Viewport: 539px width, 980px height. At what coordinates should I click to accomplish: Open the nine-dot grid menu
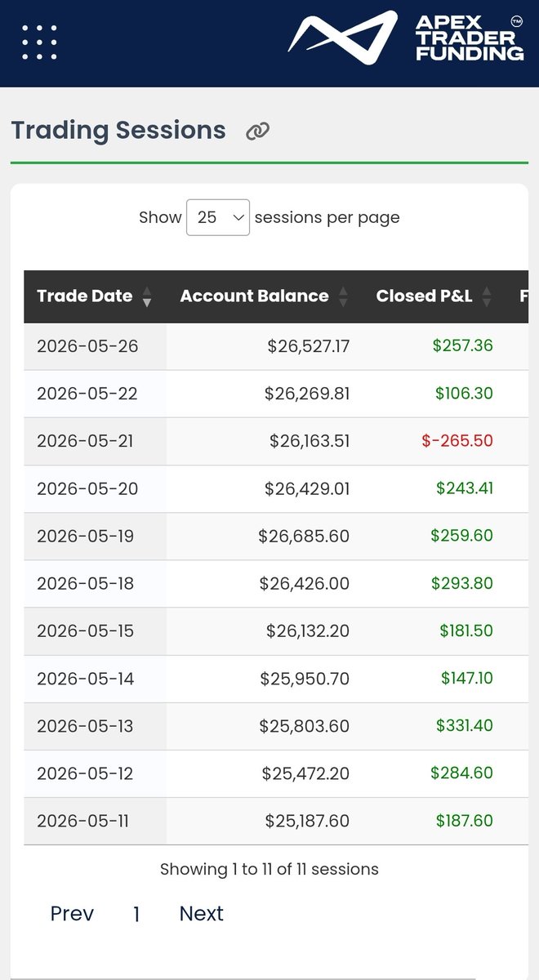pyautogui.click(x=39, y=42)
